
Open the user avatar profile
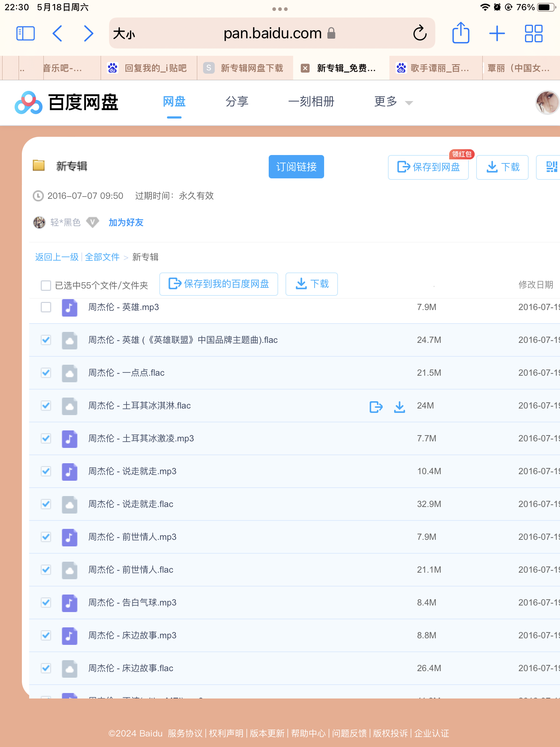(547, 102)
